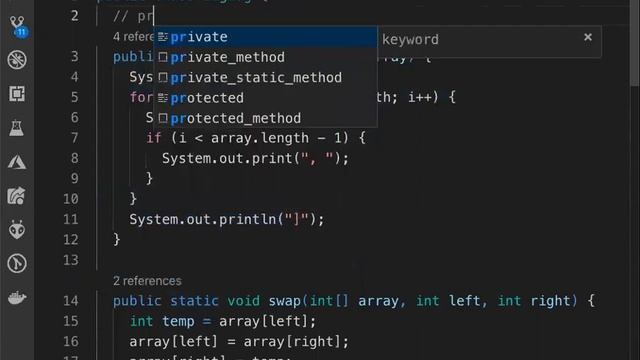Screen dimensions: 640x360
Task: Open Docker whale icon in activity bar
Action: [x=17, y=298]
